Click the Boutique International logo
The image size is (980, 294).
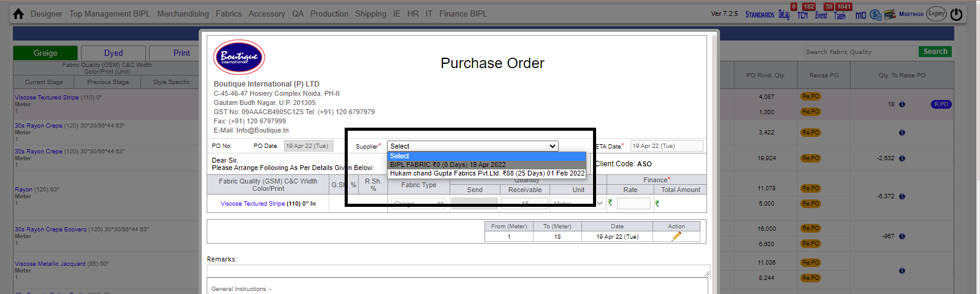click(239, 57)
